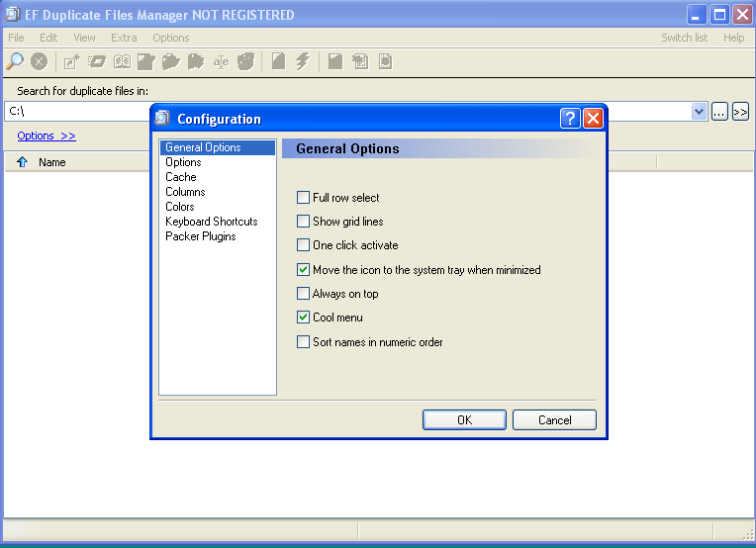Image resolution: width=756 pixels, height=548 pixels.
Task: Open the File menu
Action: [x=16, y=38]
